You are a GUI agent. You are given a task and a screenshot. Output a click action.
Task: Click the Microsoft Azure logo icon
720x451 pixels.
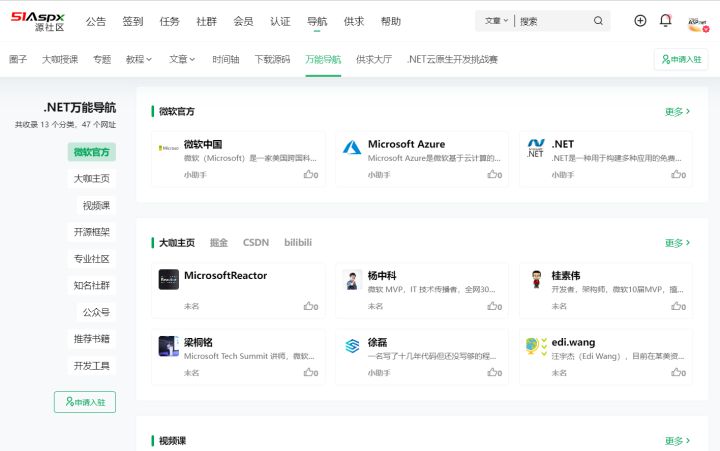click(352, 147)
